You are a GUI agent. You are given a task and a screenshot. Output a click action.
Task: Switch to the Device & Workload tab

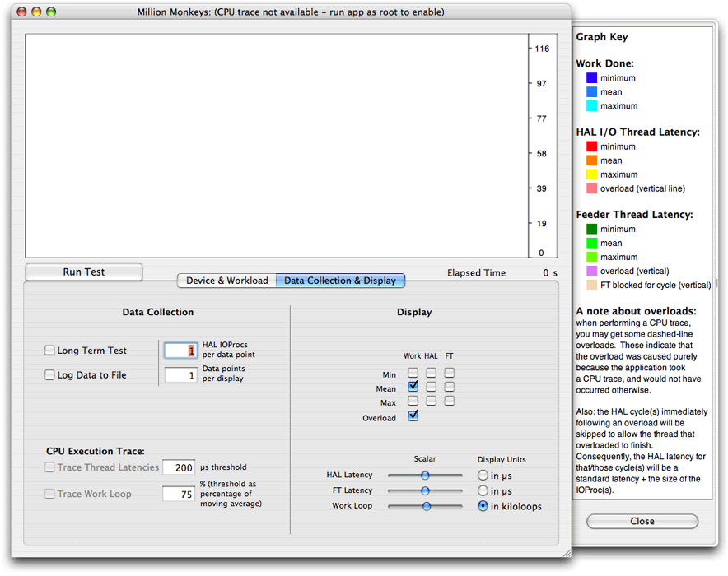(x=226, y=280)
